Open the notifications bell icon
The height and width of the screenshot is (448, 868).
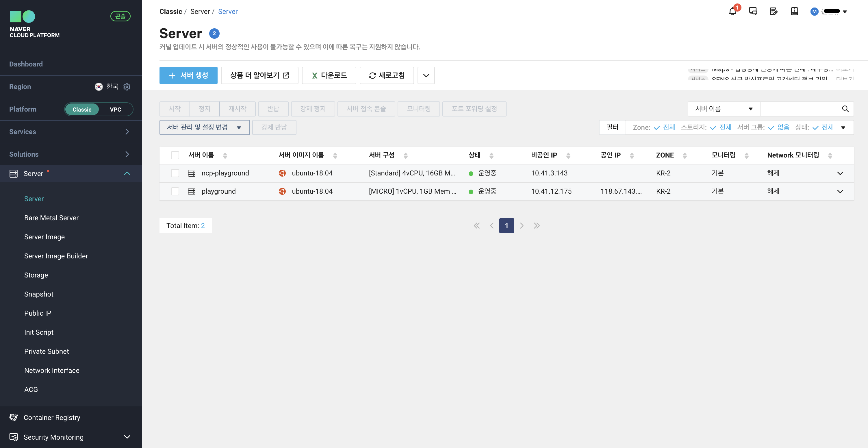point(732,12)
